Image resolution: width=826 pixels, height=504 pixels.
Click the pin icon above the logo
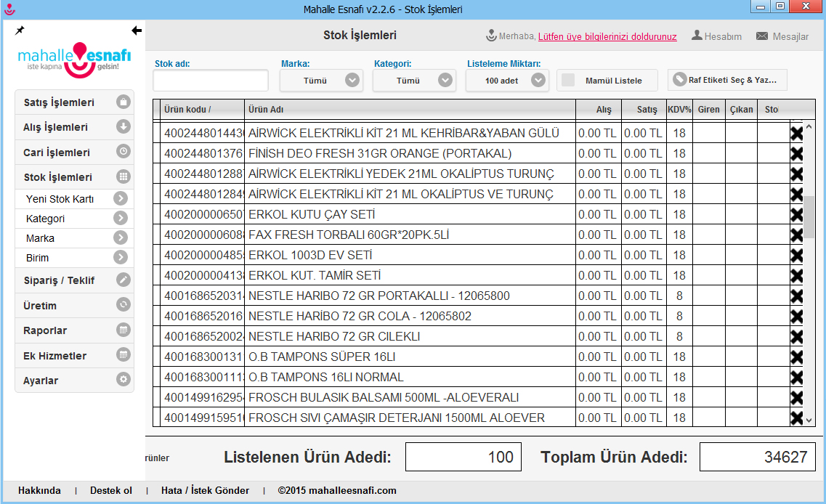[20, 31]
